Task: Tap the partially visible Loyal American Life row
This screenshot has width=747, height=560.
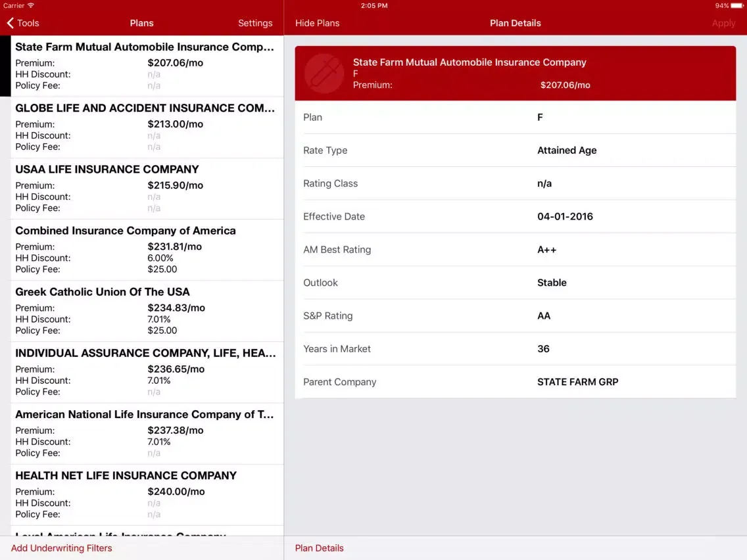Action: coord(147,530)
